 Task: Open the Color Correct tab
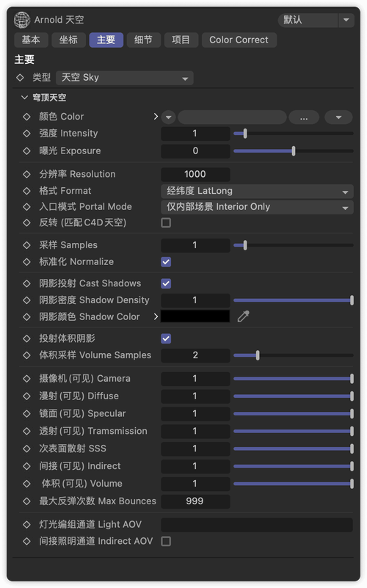[x=239, y=40]
